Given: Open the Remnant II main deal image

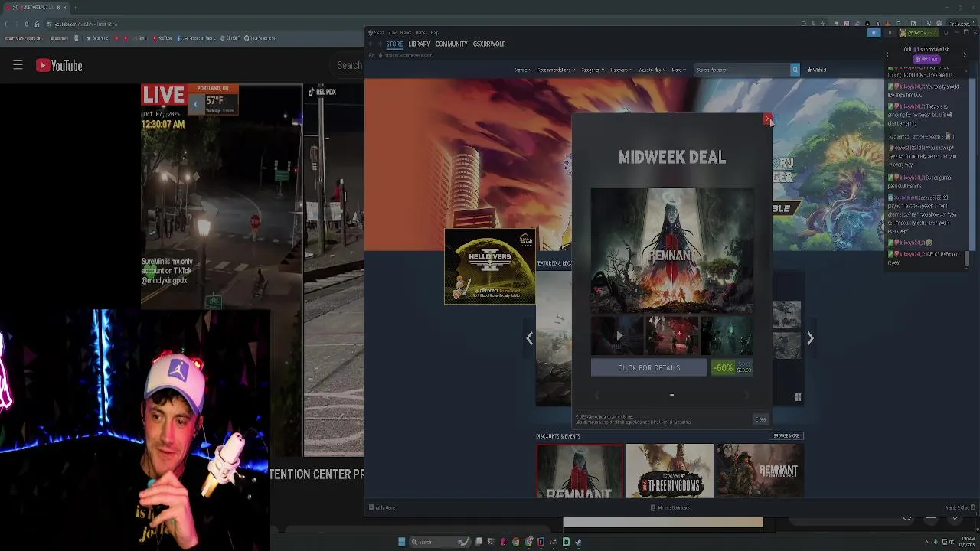Looking at the screenshot, I should coord(672,251).
